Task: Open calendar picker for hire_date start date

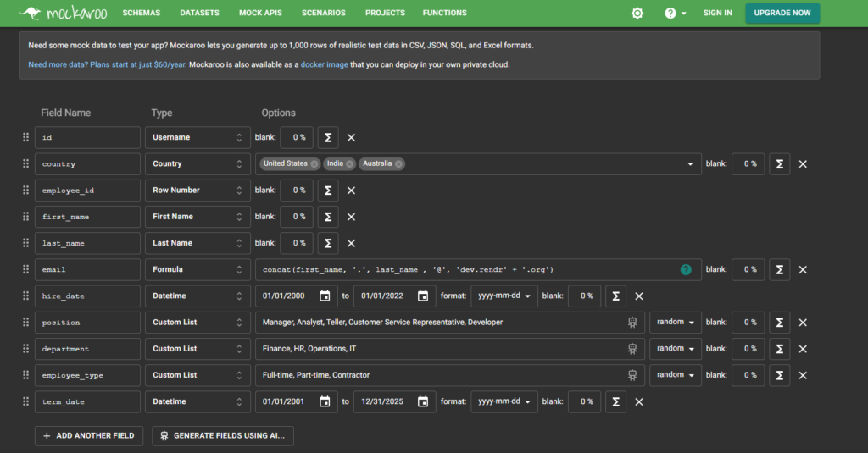Action: pos(325,296)
